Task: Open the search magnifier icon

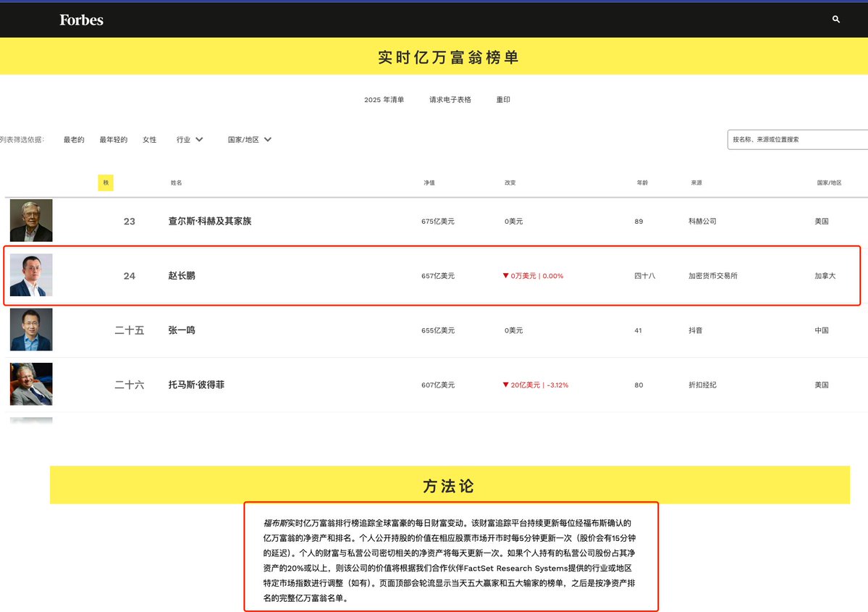Action: pyautogui.click(x=836, y=20)
